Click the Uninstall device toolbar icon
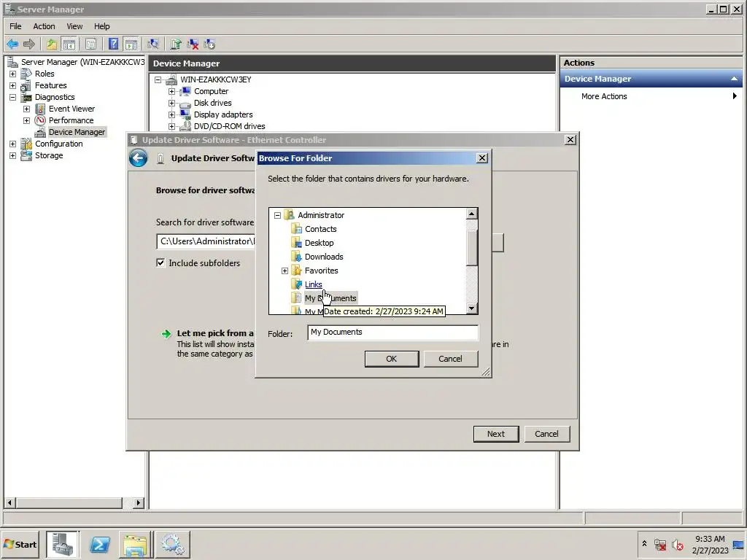This screenshot has width=747, height=560. pos(193,44)
